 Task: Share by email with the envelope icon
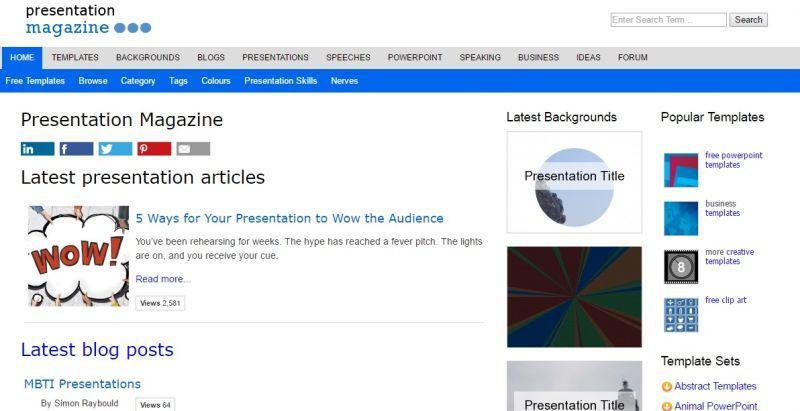pyautogui.click(x=193, y=149)
